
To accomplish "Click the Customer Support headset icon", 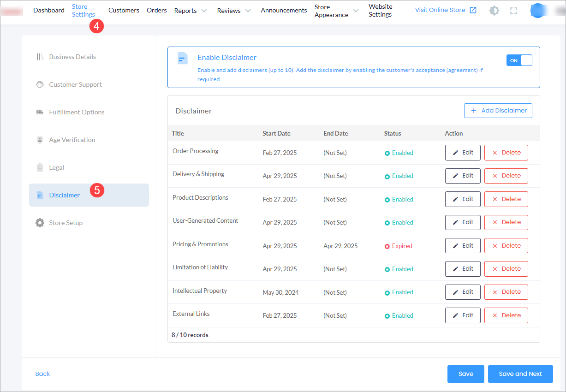I will [40, 84].
